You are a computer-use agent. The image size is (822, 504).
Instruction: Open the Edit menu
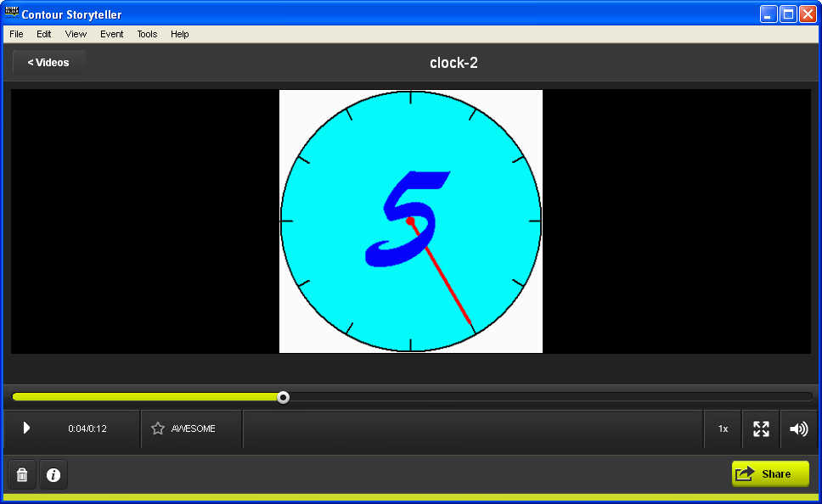coord(44,34)
